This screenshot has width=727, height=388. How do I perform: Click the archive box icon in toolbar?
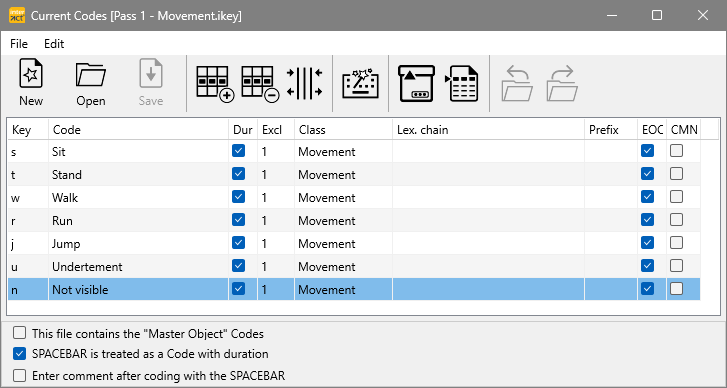tap(417, 83)
